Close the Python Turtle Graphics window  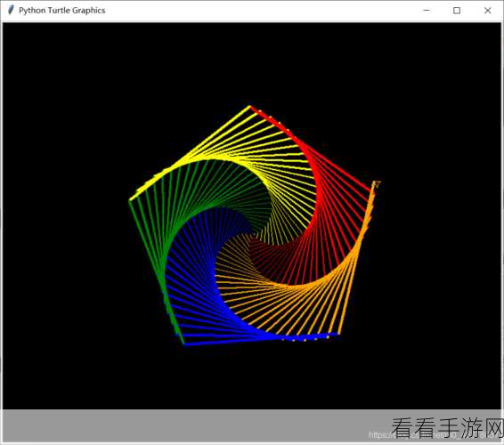click(x=487, y=11)
